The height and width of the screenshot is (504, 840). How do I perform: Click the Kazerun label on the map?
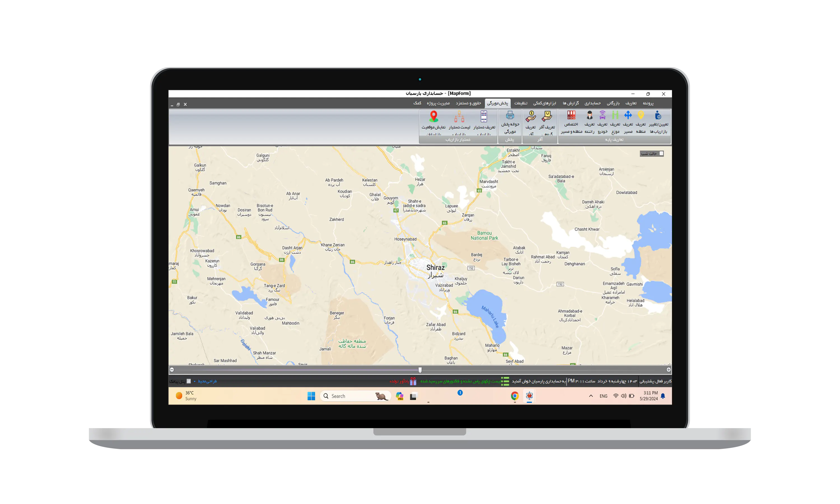click(212, 263)
